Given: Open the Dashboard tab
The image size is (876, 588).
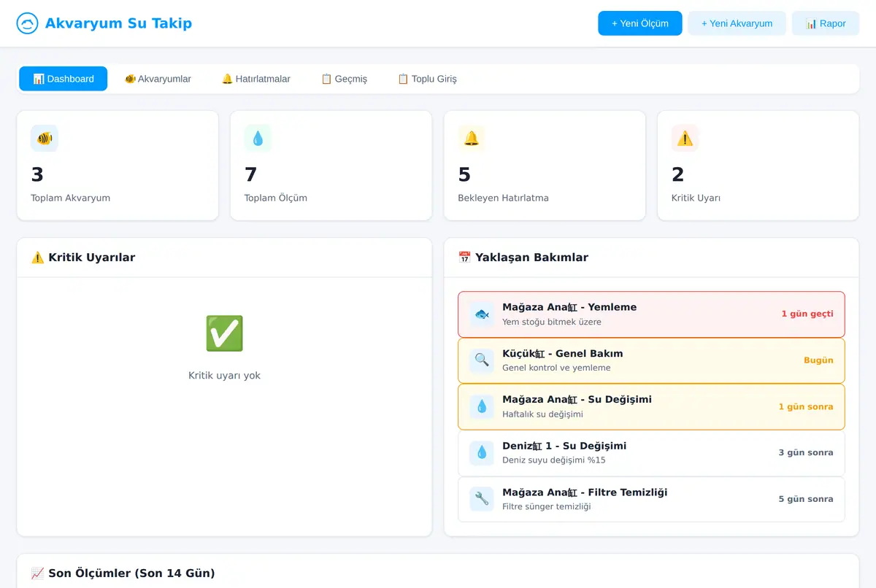Looking at the screenshot, I should coord(64,79).
